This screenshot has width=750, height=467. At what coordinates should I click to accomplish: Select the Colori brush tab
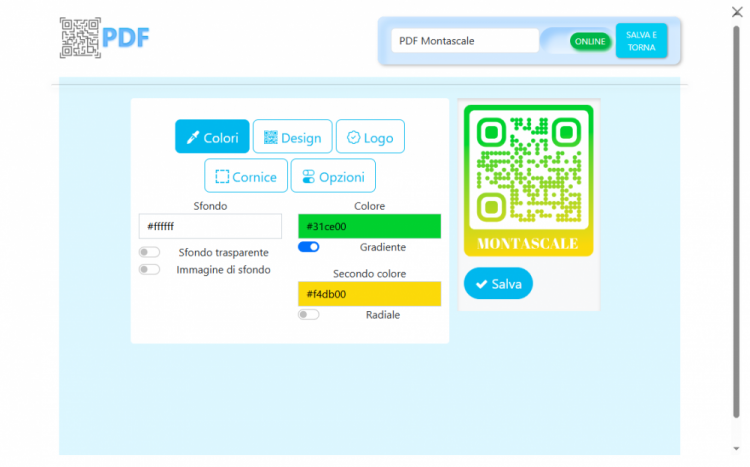point(212,137)
